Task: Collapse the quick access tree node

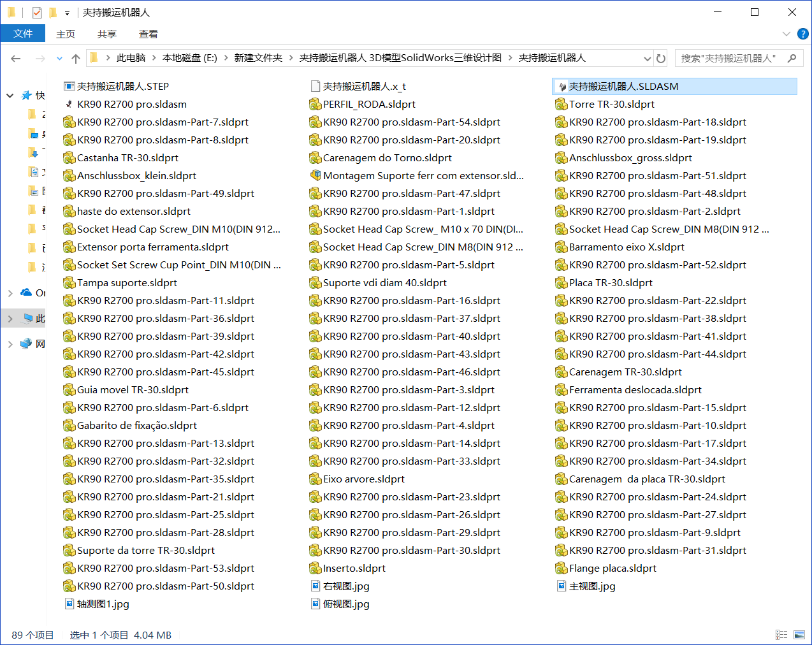Action: click(x=10, y=96)
